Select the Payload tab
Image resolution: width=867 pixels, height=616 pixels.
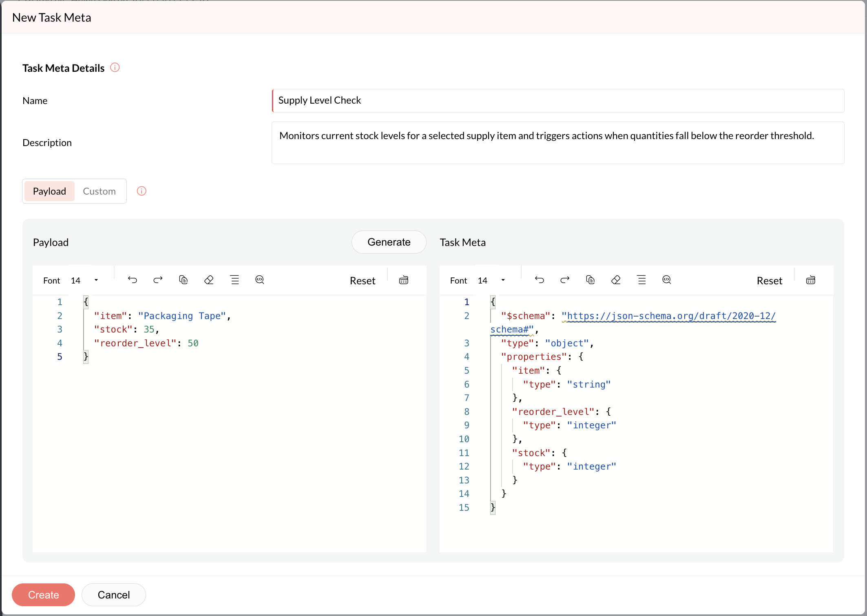49,191
